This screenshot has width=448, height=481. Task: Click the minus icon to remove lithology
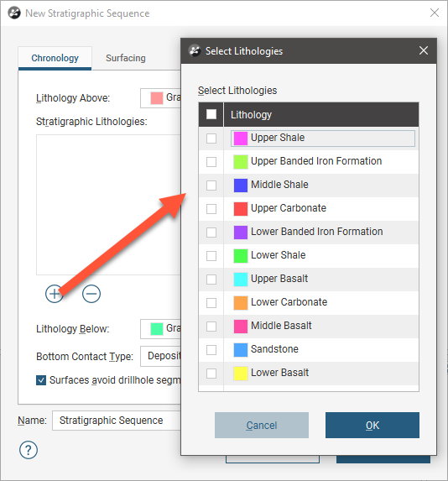(91, 294)
